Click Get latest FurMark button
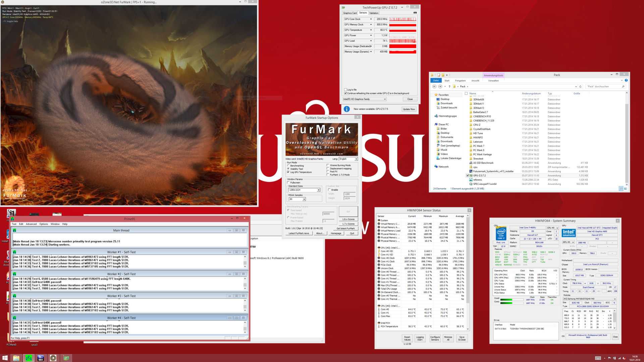Viewport: 644px width, 362px height. [x=346, y=228]
